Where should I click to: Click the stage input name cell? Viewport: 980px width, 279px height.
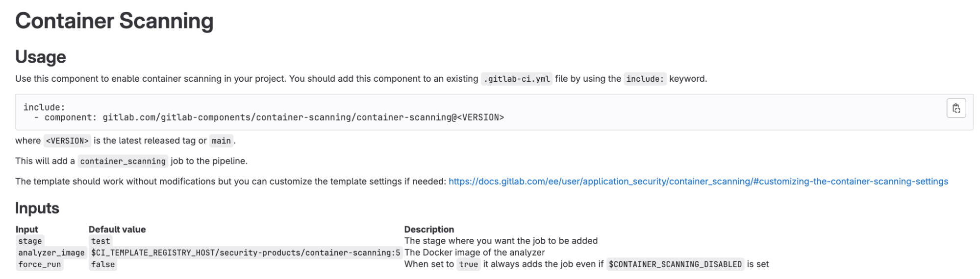30,241
